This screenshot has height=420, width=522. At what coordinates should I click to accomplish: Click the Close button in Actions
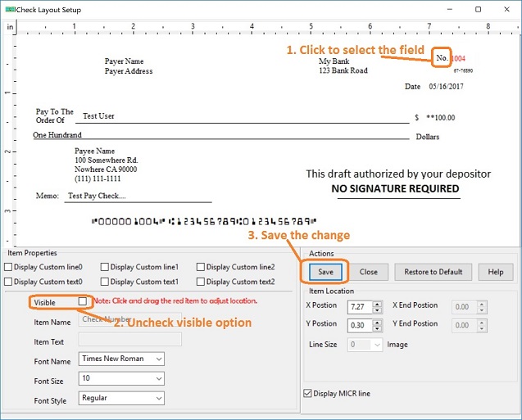(369, 272)
